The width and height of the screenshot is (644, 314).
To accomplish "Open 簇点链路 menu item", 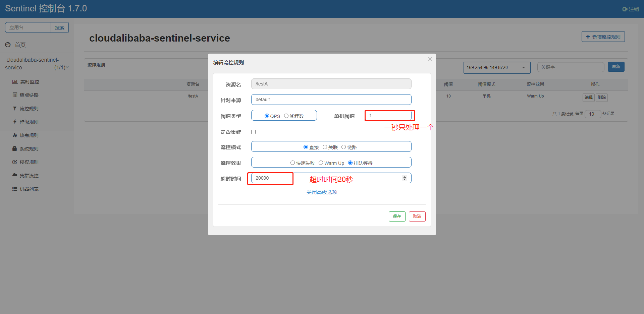I will (29, 95).
